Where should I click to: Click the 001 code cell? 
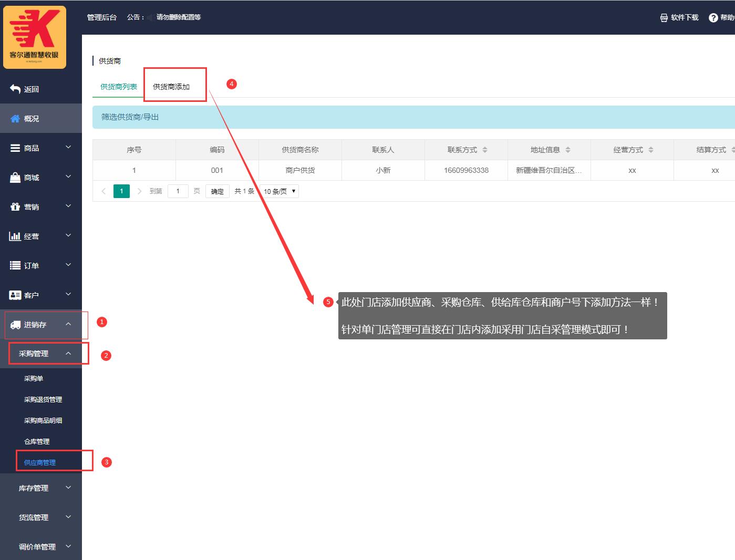[x=217, y=170]
